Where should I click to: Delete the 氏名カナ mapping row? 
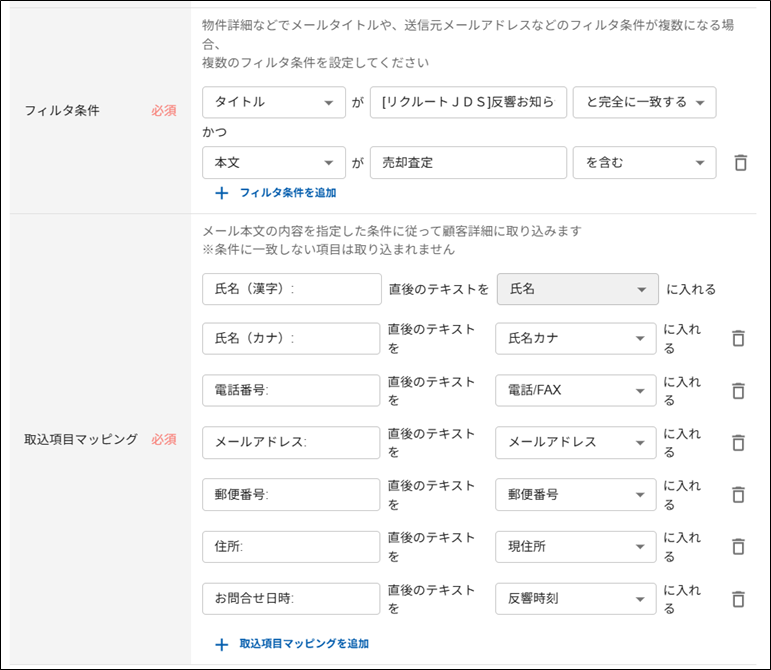[x=738, y=338]
